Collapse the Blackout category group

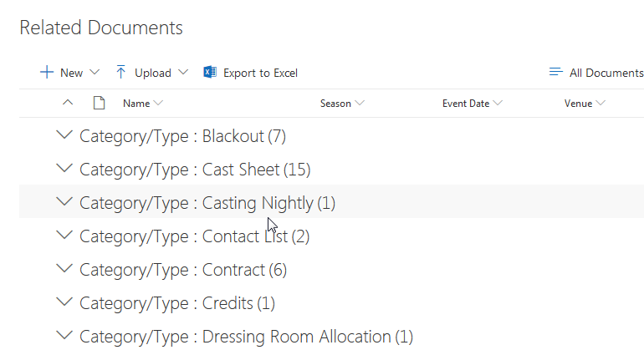click(x=64, y=135)
